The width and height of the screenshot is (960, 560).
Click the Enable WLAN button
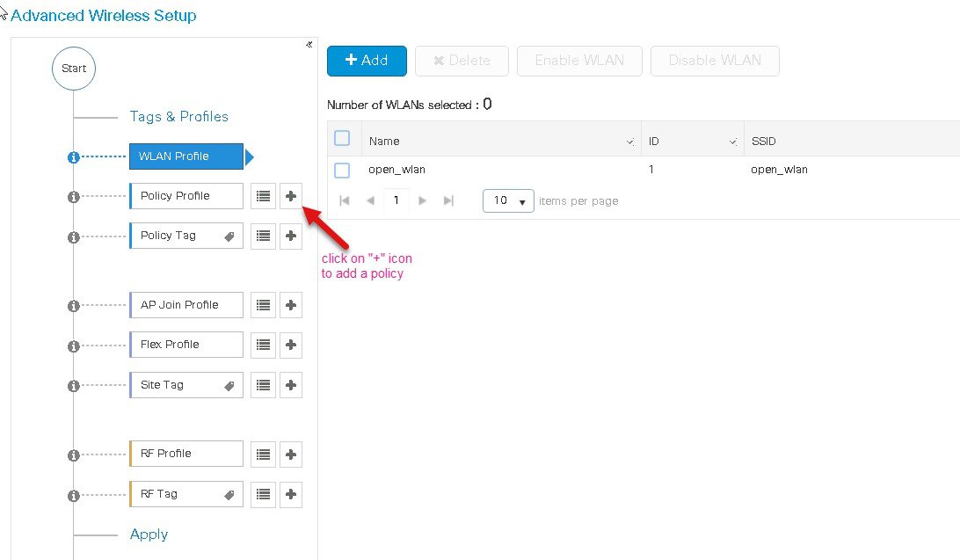[579, 61]
